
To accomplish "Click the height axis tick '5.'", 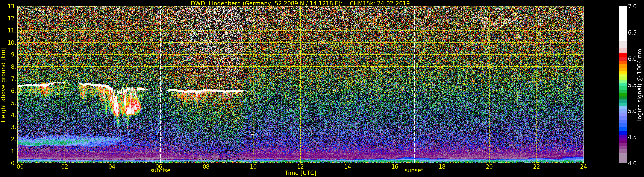I will [x=13, y=103].
